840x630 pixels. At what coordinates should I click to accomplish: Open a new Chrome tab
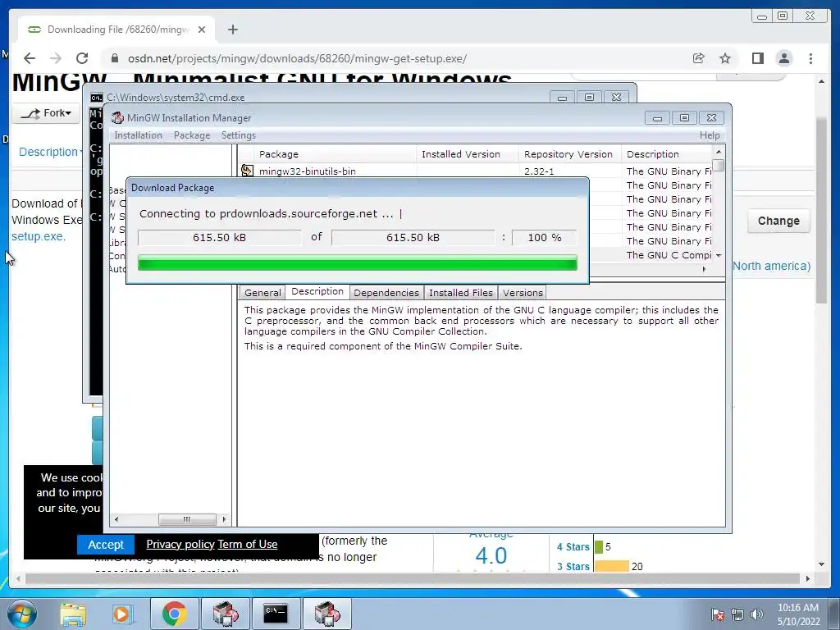coord(232,30)
